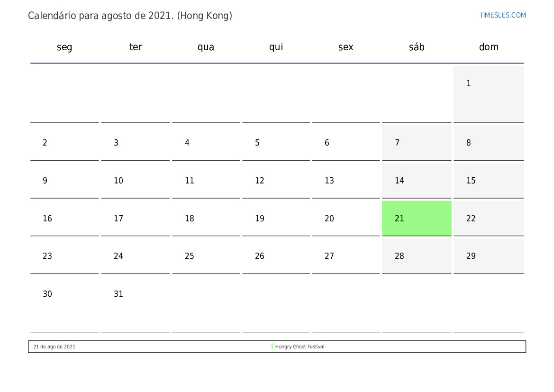Viewport: 554px width, 392px height.
Task: Click day 28 in the calendar
Action: point(417,256)
